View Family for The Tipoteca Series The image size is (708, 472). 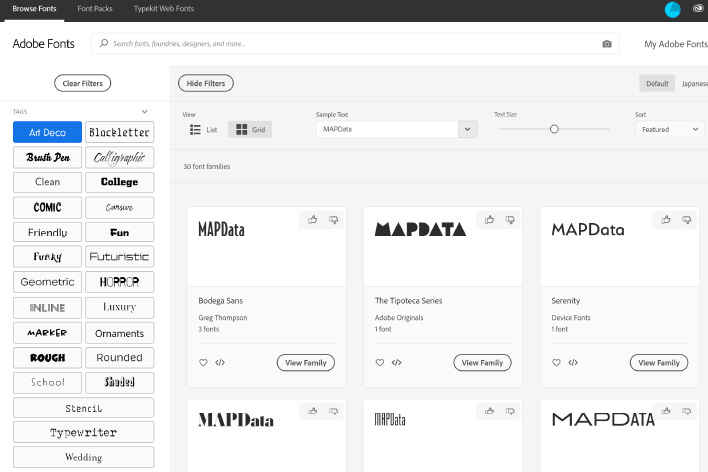tap(482, 363)
